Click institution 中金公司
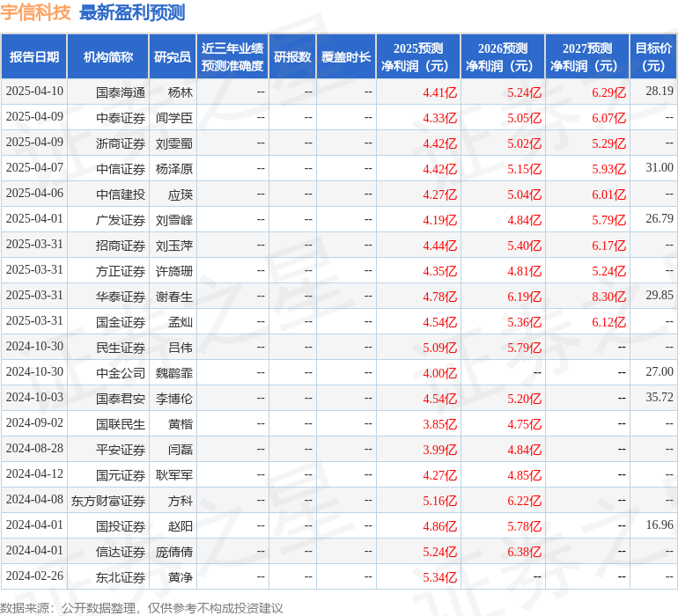This screenshot has height=616, width=678. click(121, 372)
